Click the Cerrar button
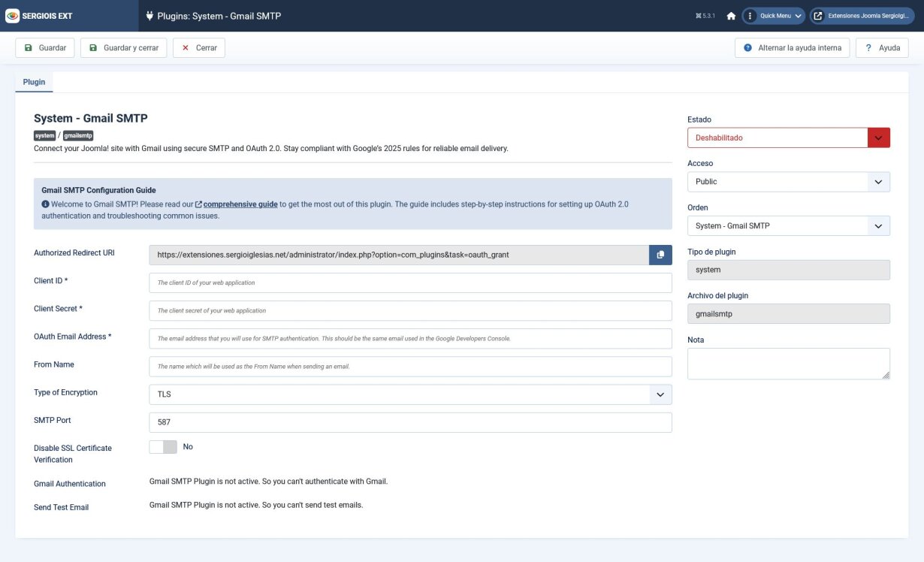The height and width of the screenshot is (562, 924). pyautogui.click(x=199, y=48)
